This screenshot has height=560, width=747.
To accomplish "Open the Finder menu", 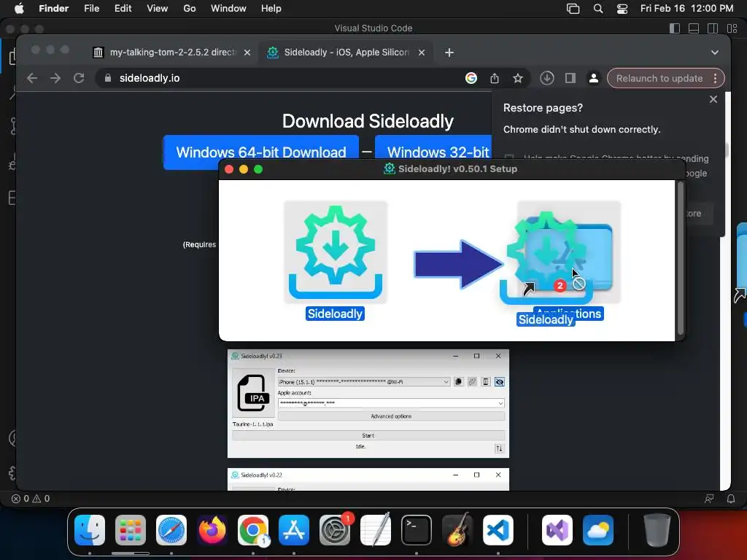I will point(54,9).
